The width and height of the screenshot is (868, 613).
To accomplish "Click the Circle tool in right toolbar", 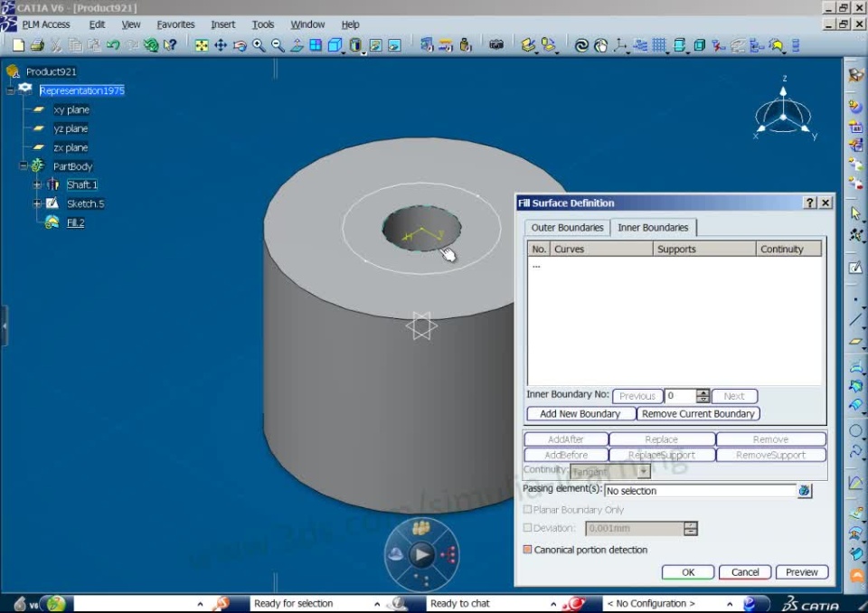I will click(x=856, y=430).
